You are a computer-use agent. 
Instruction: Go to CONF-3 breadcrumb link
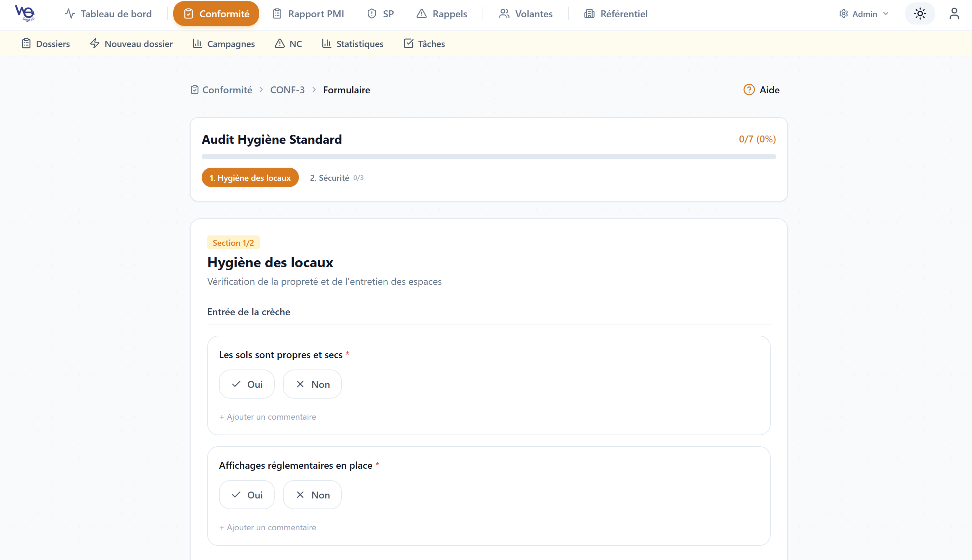coord(287,90)
